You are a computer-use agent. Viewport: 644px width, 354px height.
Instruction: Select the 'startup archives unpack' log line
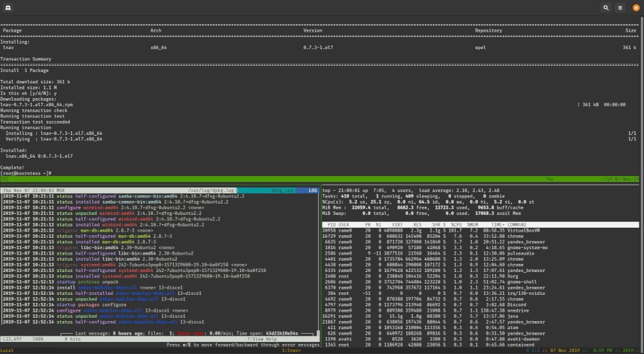point(60,282)
